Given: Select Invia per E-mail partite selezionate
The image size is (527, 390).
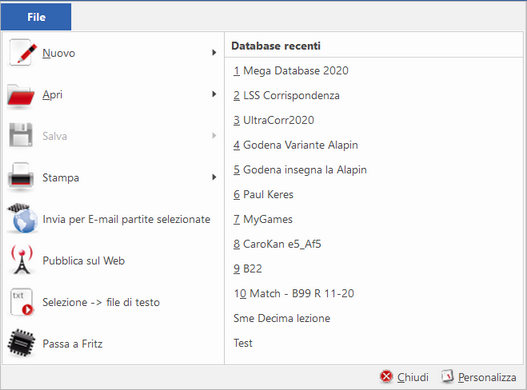Looking at the screenshot, I should (x=112, y=219).
